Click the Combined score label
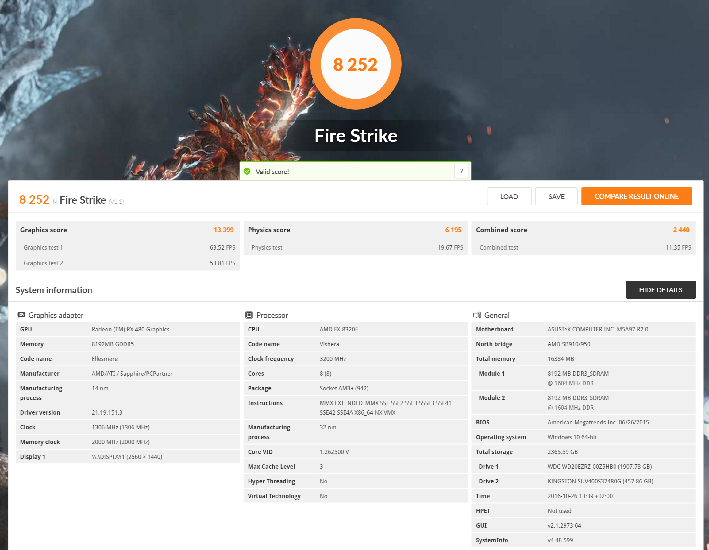 [501, 230]
